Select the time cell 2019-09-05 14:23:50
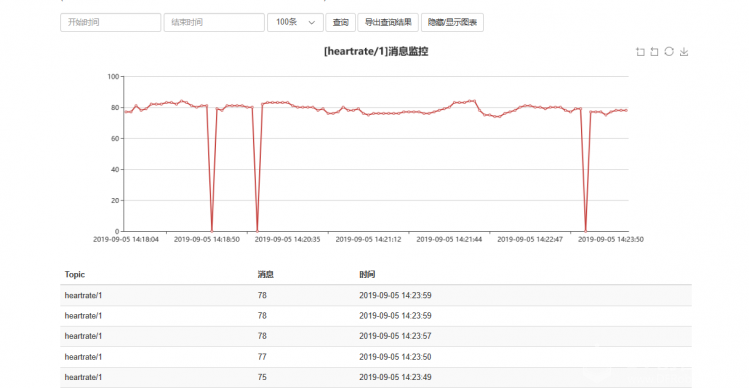The width and height of the screenshot is (749, 388). coord(395,357)
